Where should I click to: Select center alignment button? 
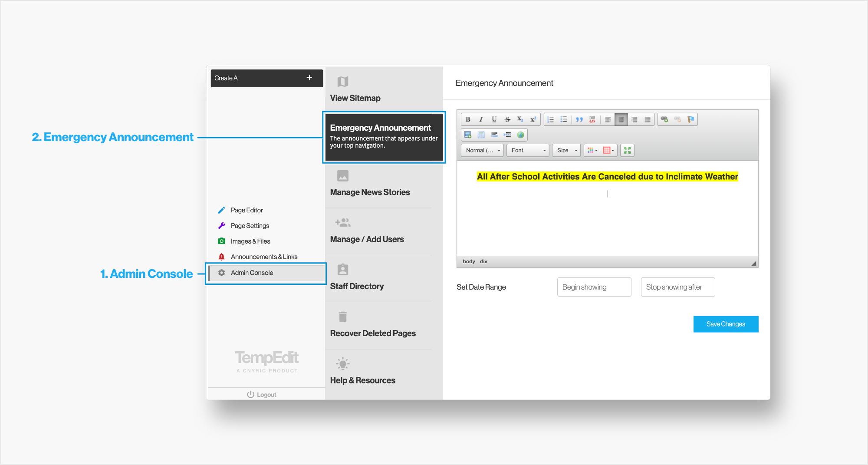point(621,119)
